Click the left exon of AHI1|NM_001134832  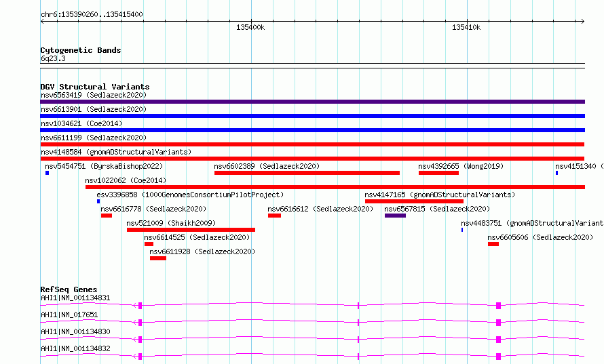point(140,357)
